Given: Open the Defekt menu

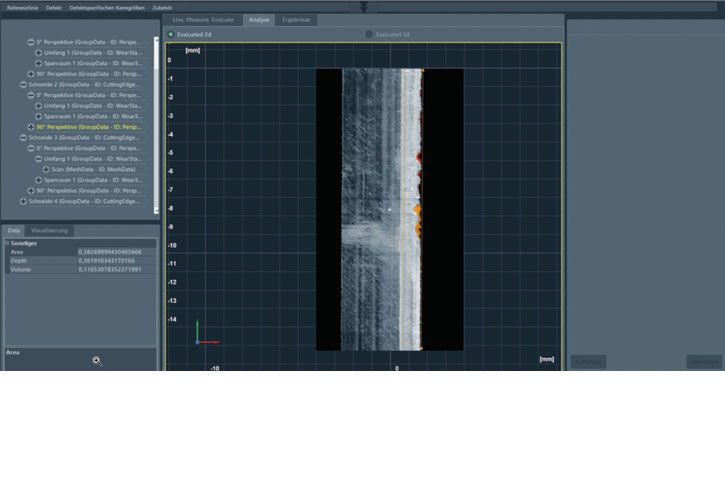Looking at the screenshot, I should click(54, 7).
